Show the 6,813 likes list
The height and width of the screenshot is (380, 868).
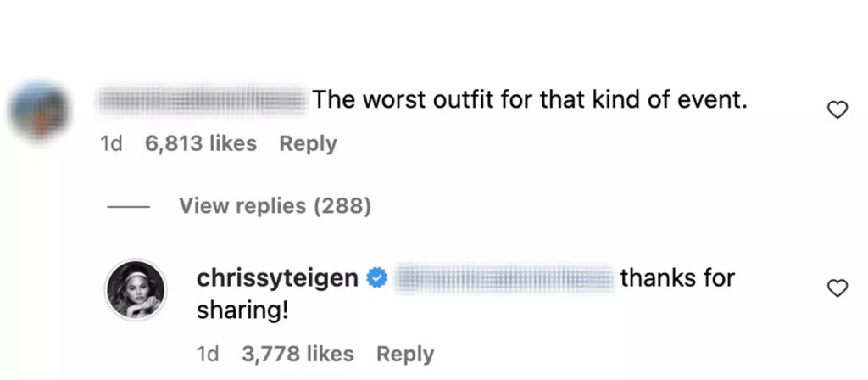click(x=201, y=144)
